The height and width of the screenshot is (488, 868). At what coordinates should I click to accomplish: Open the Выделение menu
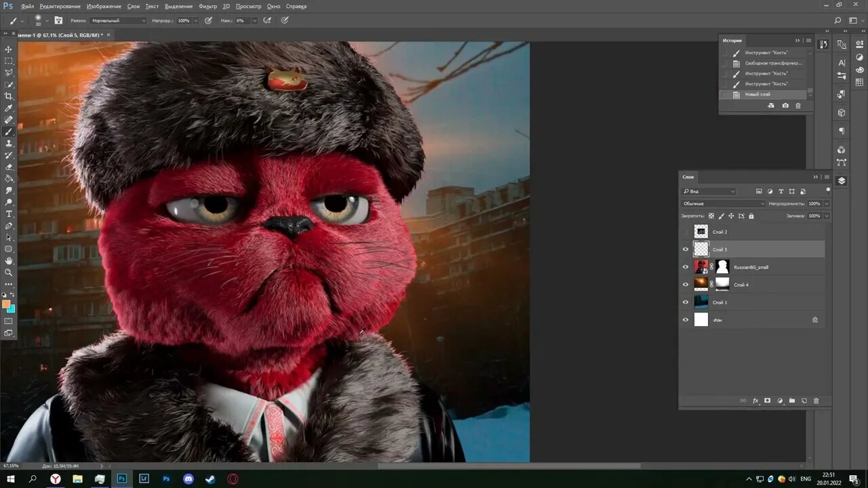179,6
